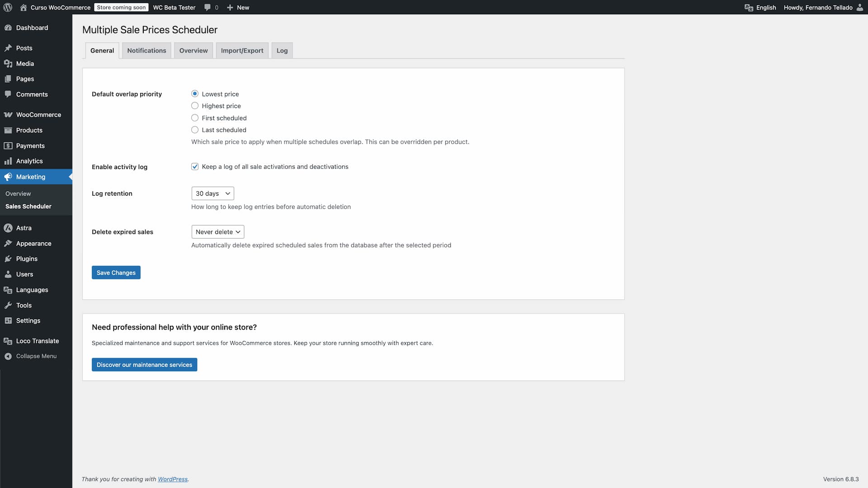
Task: Open the Loco Translate icon
Action: pos(8,341)
